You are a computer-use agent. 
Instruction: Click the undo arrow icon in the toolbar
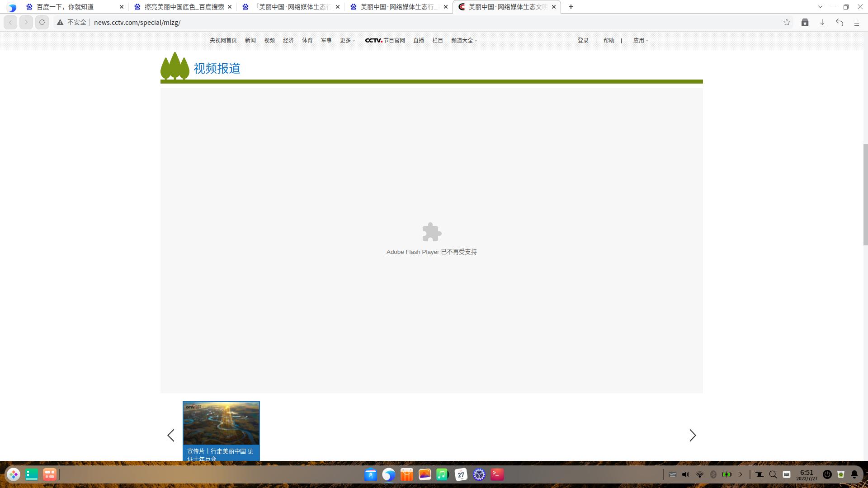(840, 22)
